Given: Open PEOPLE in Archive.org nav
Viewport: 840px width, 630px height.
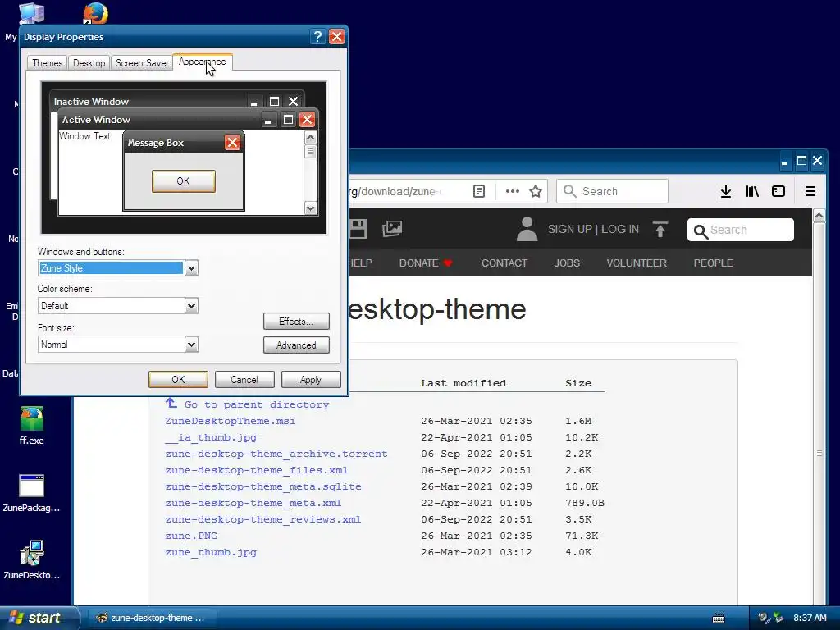Looking at the screenshot, I should click(x=713, y=263).
